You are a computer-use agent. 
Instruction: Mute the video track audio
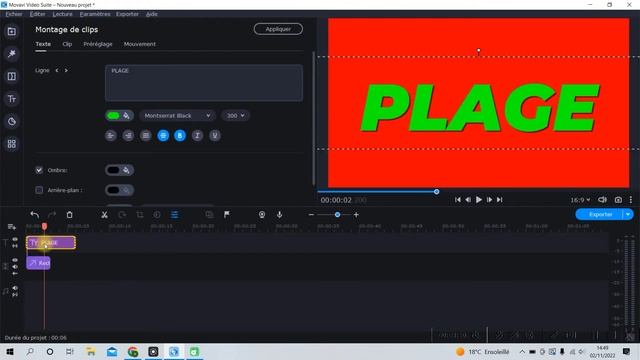click(x=15, y=267)
